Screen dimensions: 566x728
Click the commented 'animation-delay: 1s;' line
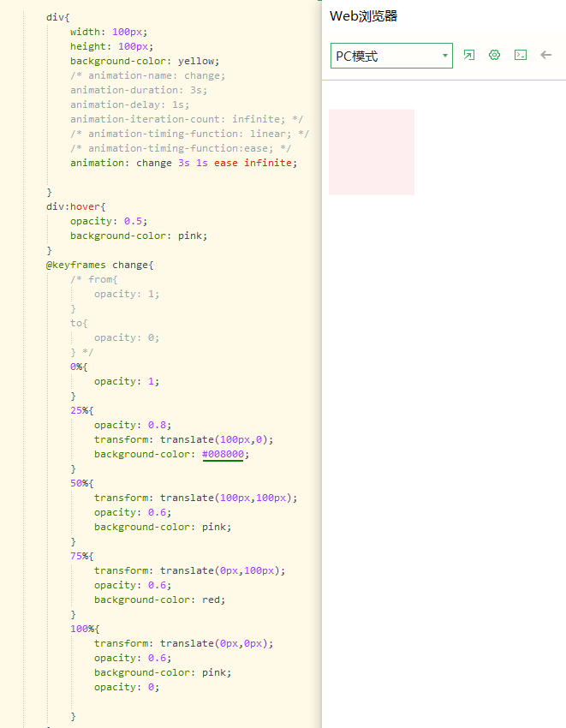point(129,105)
